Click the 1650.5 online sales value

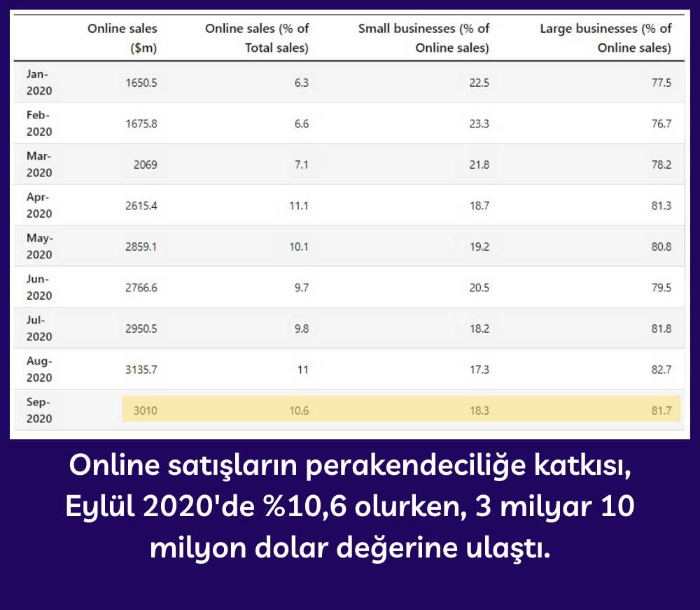[141, 83]
